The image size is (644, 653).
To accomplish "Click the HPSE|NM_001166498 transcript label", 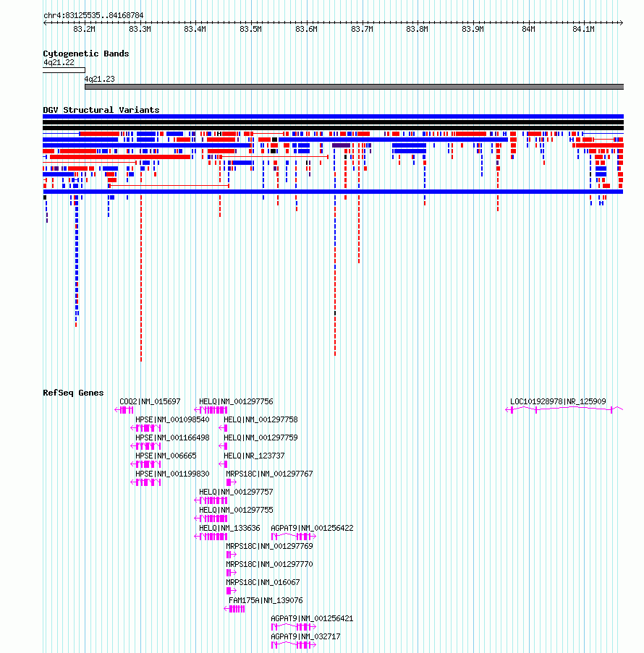I will (172, 438).
